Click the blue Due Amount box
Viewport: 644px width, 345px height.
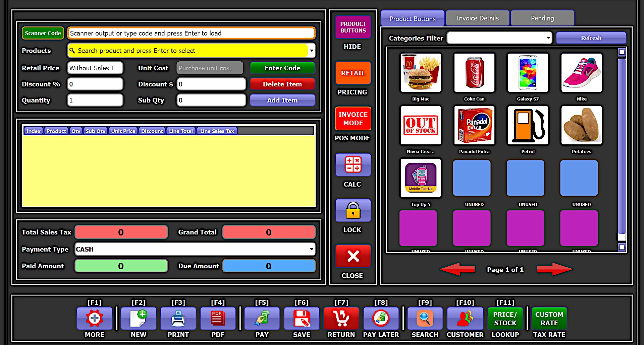[269, 266]
